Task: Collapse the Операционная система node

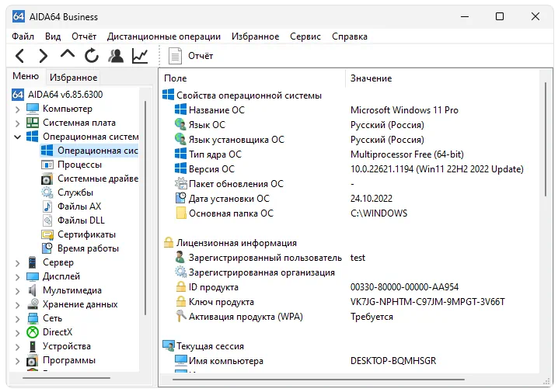Action: click(17, 137)
